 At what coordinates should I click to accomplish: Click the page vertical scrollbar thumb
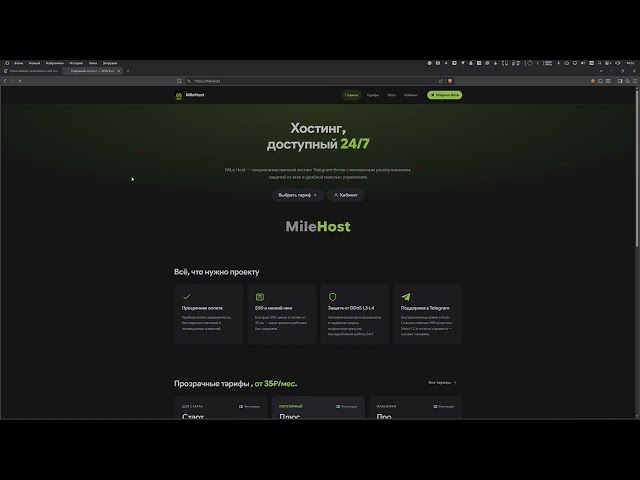[636, 167]
